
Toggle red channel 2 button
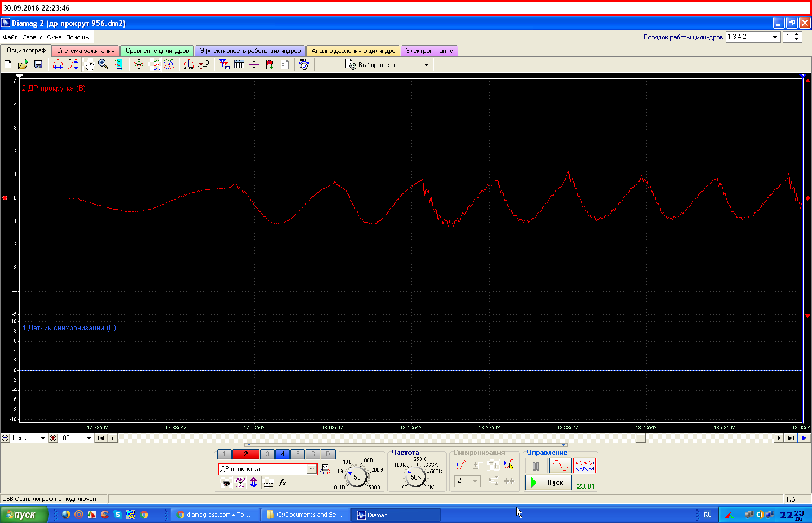(246, 454)
